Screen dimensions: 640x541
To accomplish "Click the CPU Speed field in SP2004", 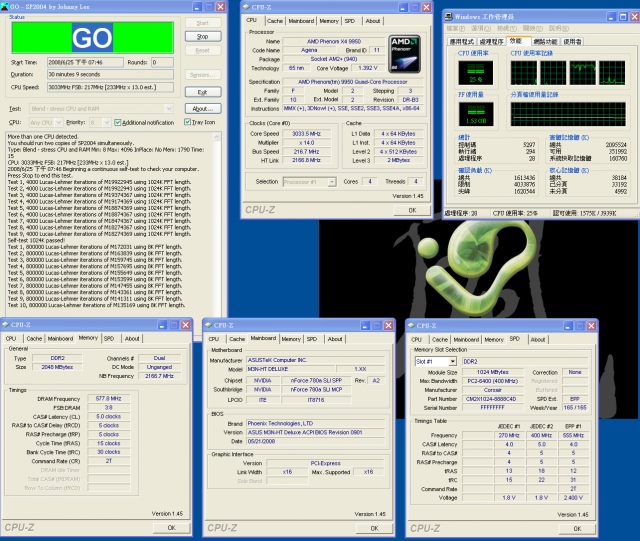I will pyautogui.click(x=110, y=87).
